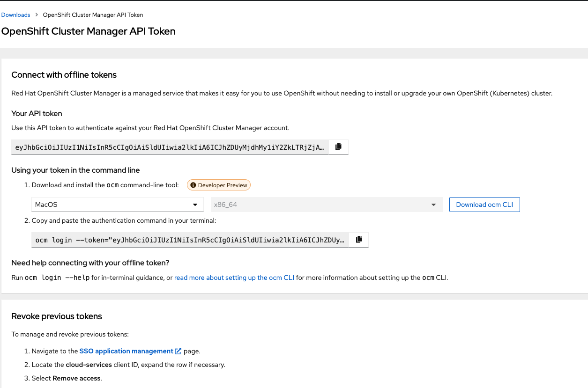Click the Connect with offline tokens heading

[x=64, y=75]
